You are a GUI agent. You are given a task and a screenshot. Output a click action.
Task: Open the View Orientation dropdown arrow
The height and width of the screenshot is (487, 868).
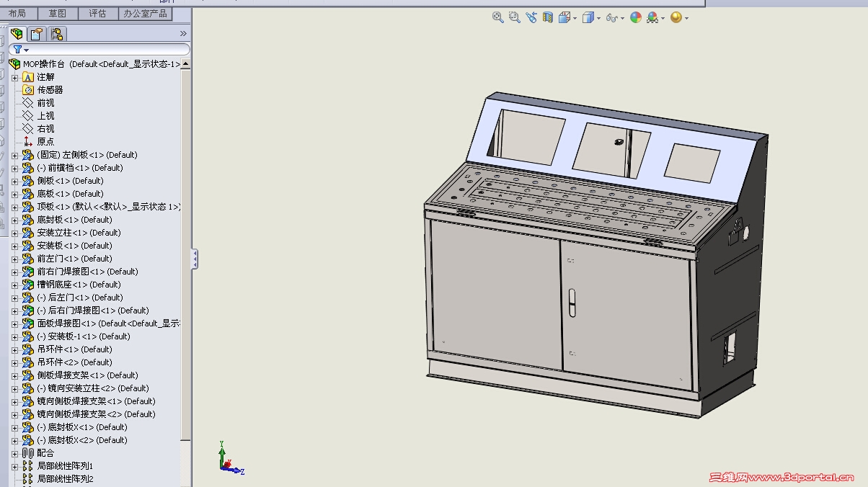[x=575, y=18]
